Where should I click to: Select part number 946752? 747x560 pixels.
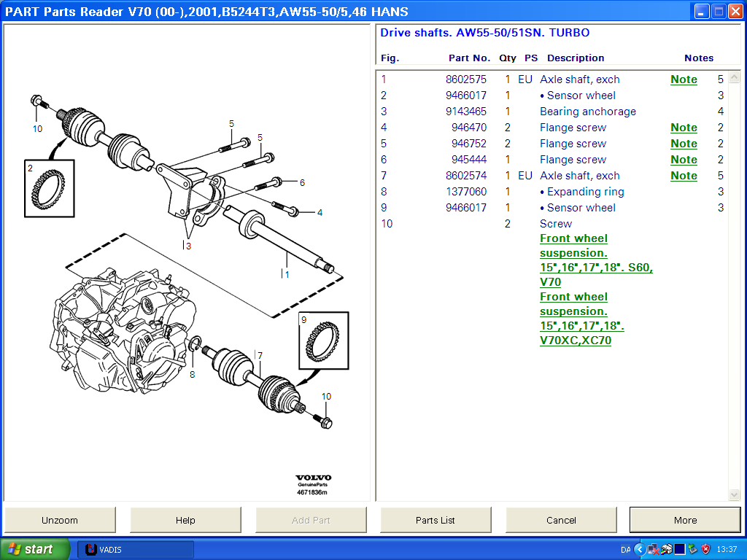click(469, 144)
